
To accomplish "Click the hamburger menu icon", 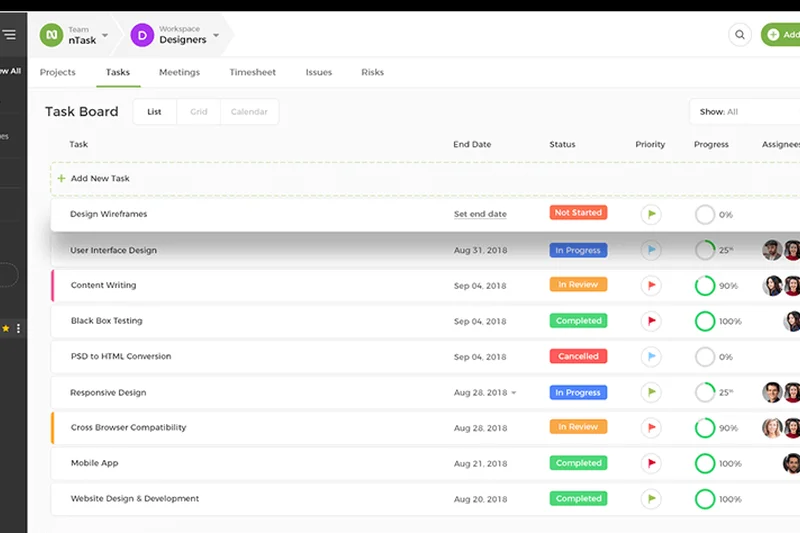I will coord(9,35).
